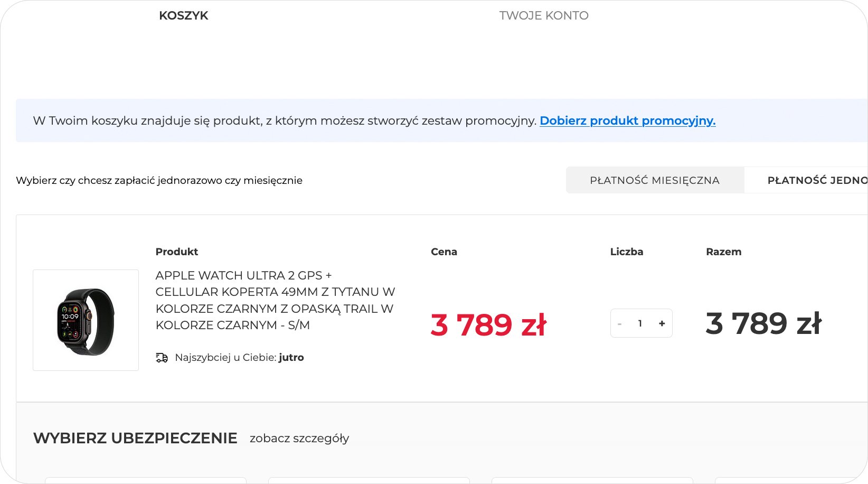Open the KOSZYK tab
This screenshot has height=484, width=868.
(183, 16)
